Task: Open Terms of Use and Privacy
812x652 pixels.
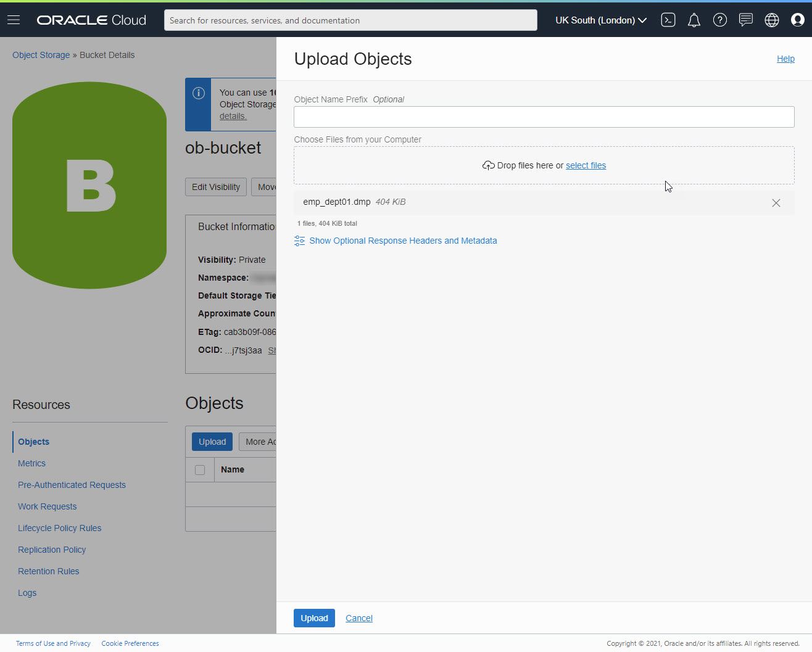Action: (x=53, y=643)
